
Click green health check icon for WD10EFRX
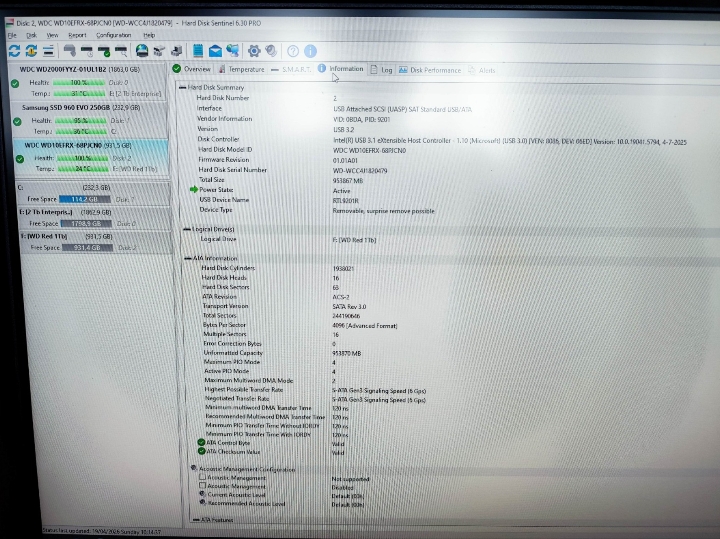(x=20, y=159)
